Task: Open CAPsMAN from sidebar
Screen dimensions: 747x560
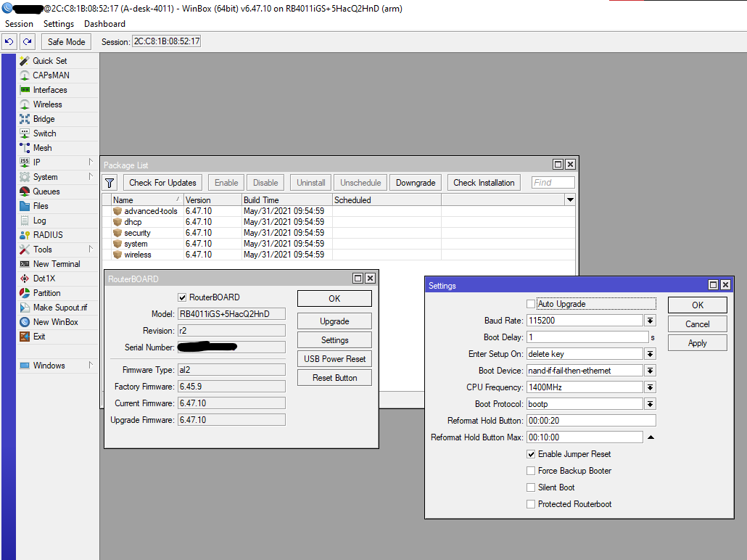Action: [57, 75]
